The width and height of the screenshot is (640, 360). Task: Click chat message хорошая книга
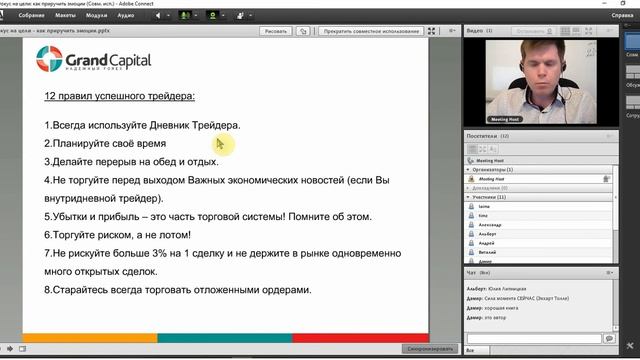pyautogui.click(x=501, y=308)
